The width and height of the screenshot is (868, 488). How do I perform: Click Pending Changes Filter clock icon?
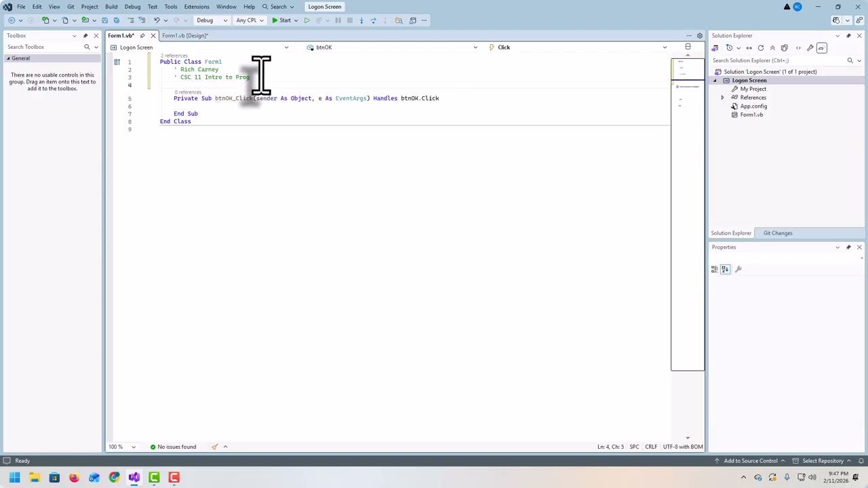[729, 48]
